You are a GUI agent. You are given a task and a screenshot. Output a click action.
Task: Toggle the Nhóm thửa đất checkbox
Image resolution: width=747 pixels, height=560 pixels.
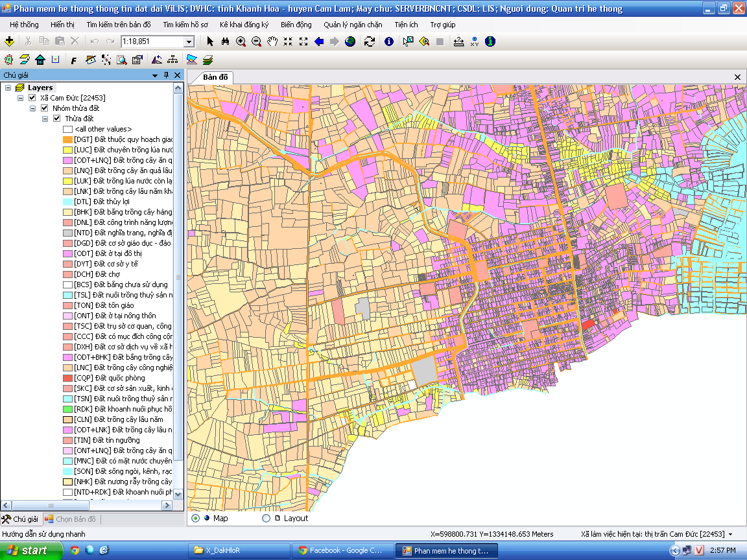[x=45, y=108]
